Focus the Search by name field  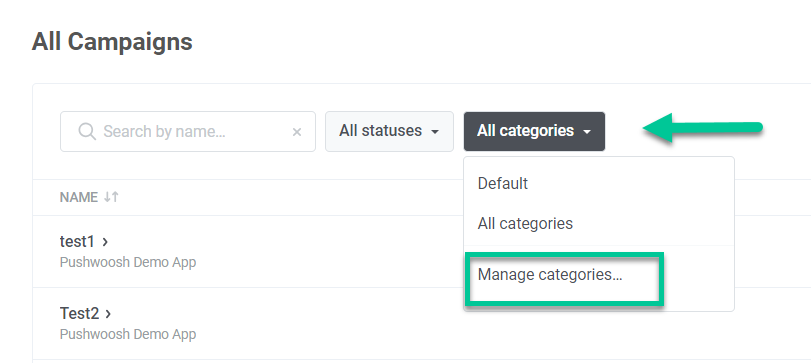pyautogui.click(x=188, y=131)
